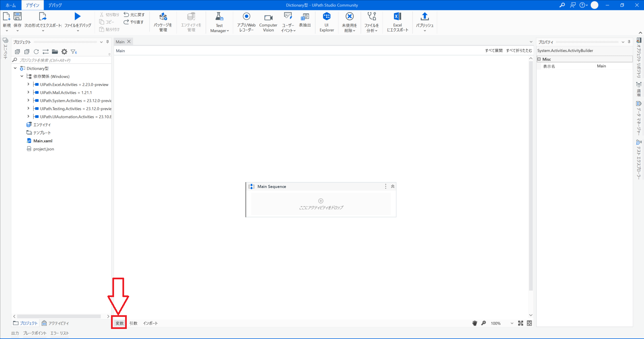Refresh the project panel
Screen dimensions: 644x339
[36, 52]
